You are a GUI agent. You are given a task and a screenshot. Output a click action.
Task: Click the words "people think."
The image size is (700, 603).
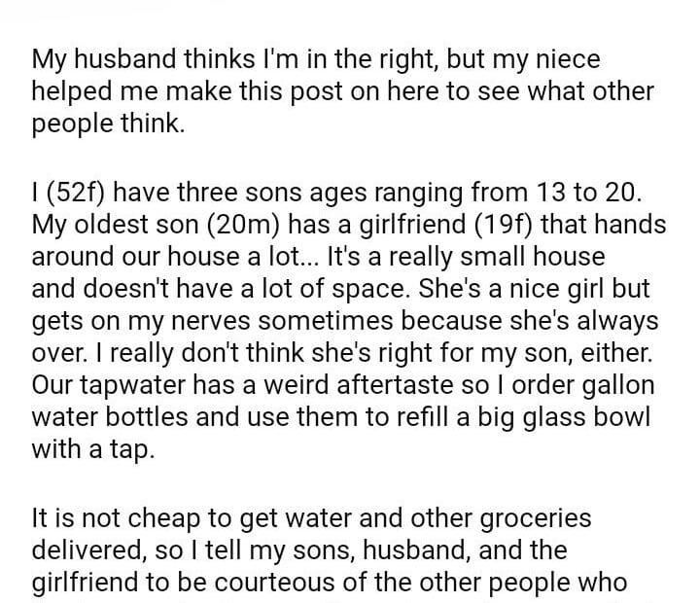pos(107,125)
